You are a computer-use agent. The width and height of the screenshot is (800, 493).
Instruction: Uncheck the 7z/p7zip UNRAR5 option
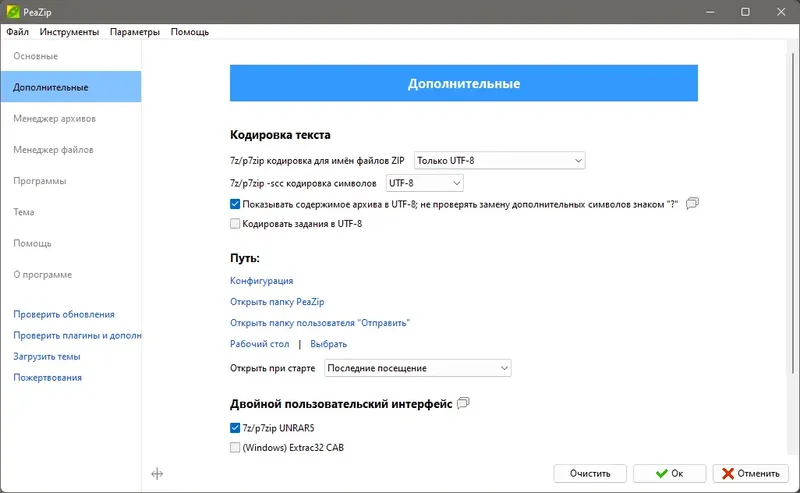(x=236, y=428)
